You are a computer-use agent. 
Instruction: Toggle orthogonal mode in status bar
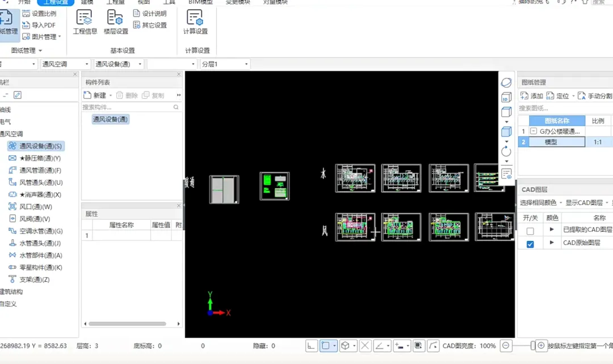tap(311, 346)
